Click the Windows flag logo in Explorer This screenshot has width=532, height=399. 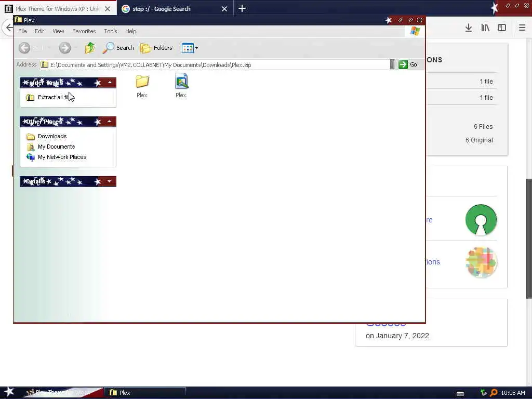415,31
